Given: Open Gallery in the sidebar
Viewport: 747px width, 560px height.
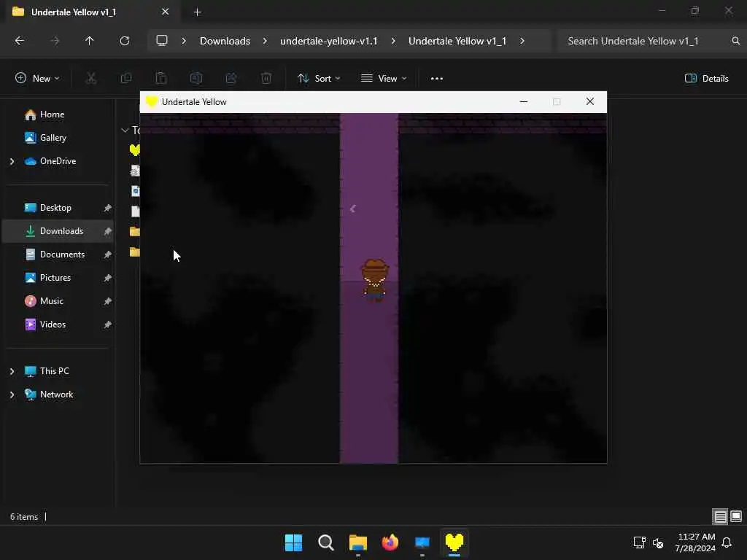Looking at the screenshot, I should click(x=53, y=138).
